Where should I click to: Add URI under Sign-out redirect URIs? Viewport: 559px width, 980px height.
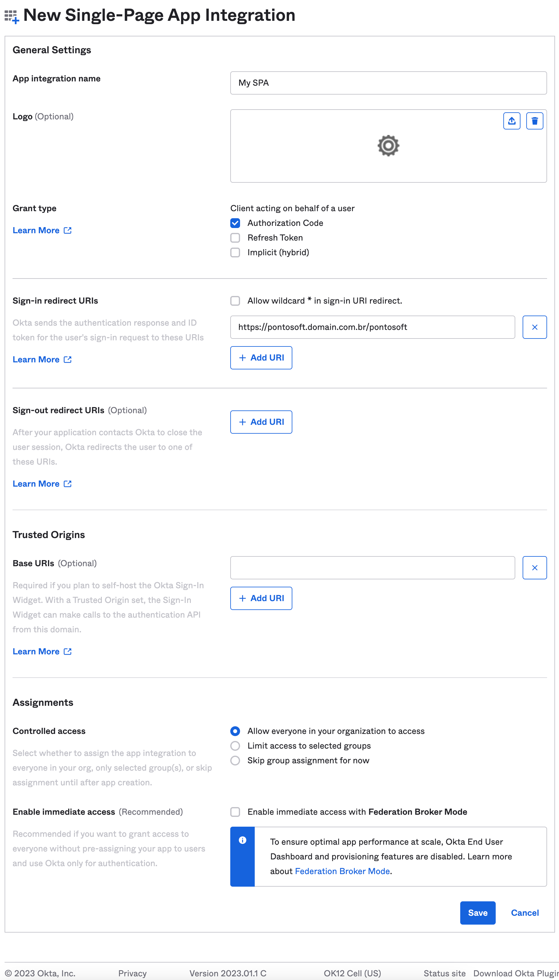pyautogui.click(x=261, y=422)
